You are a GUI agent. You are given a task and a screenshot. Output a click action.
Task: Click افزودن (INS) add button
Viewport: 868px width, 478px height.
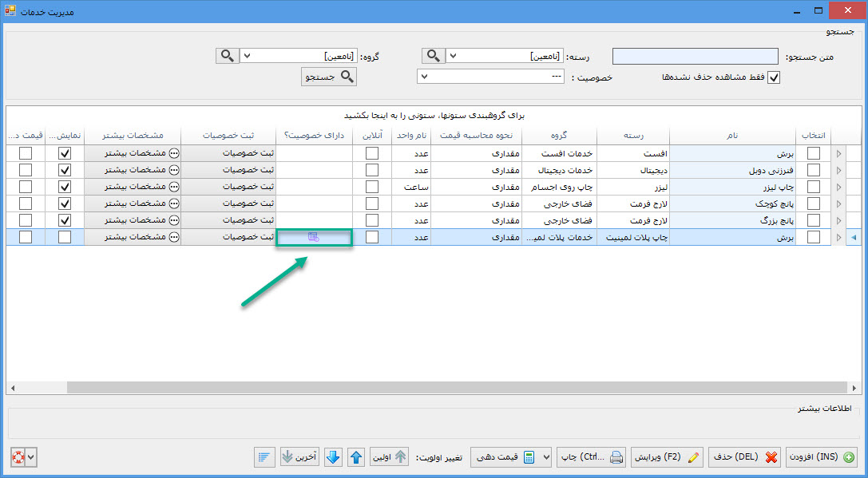point(821,457)
